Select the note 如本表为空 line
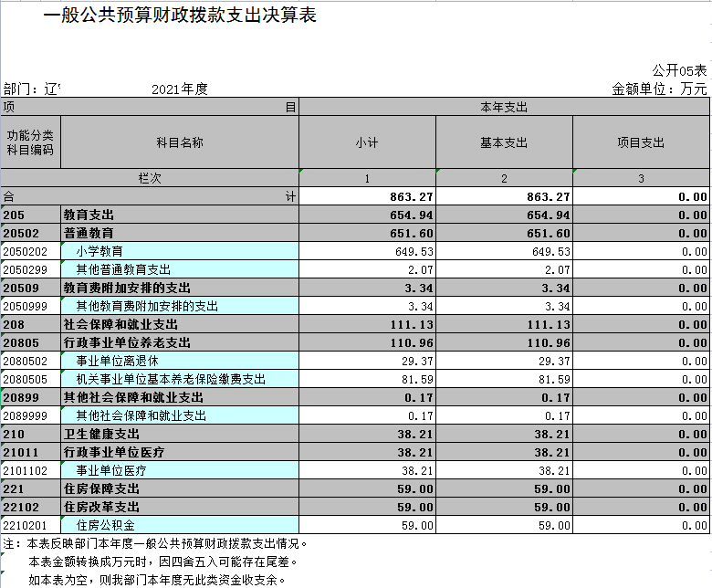 157,580
